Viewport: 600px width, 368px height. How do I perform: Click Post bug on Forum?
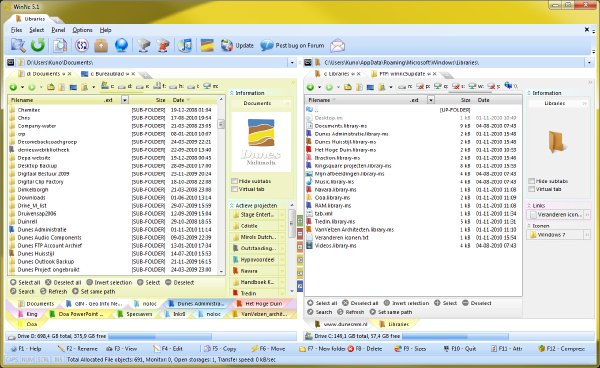[x=293, y=46]
